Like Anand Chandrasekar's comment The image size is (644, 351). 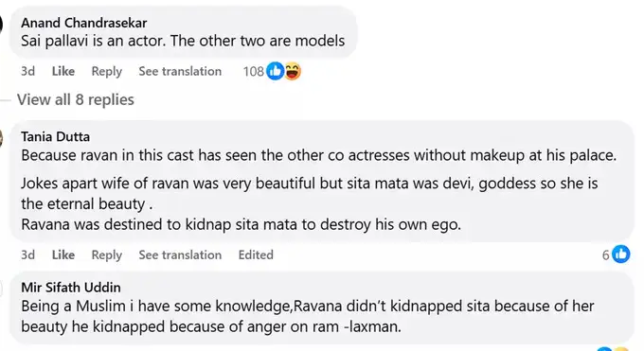[x=63, y=72]
